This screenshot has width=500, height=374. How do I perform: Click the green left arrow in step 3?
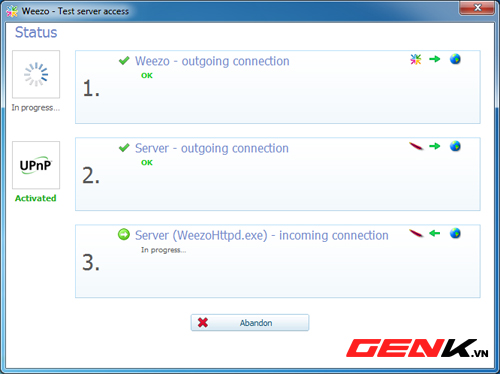pos(435,233)
